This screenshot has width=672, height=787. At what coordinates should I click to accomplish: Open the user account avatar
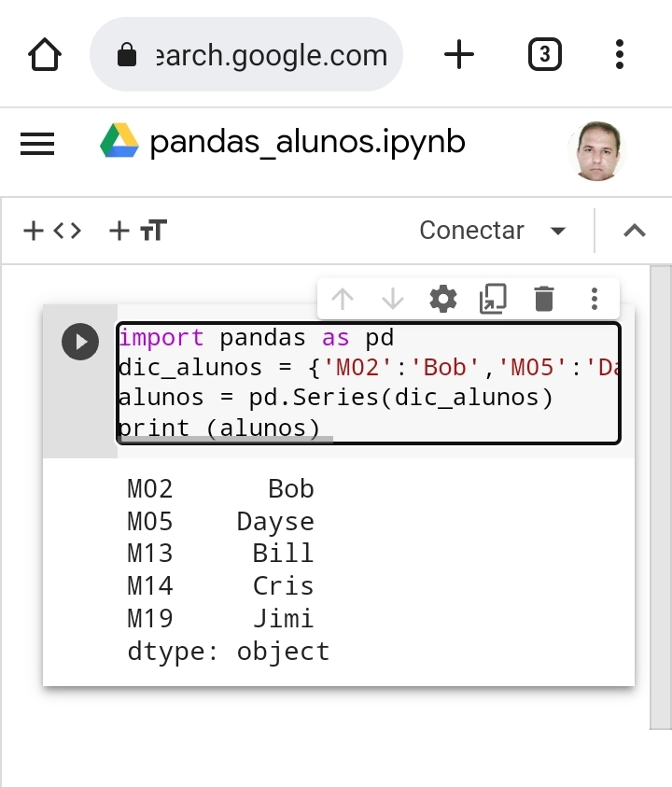tap(595, 149)
